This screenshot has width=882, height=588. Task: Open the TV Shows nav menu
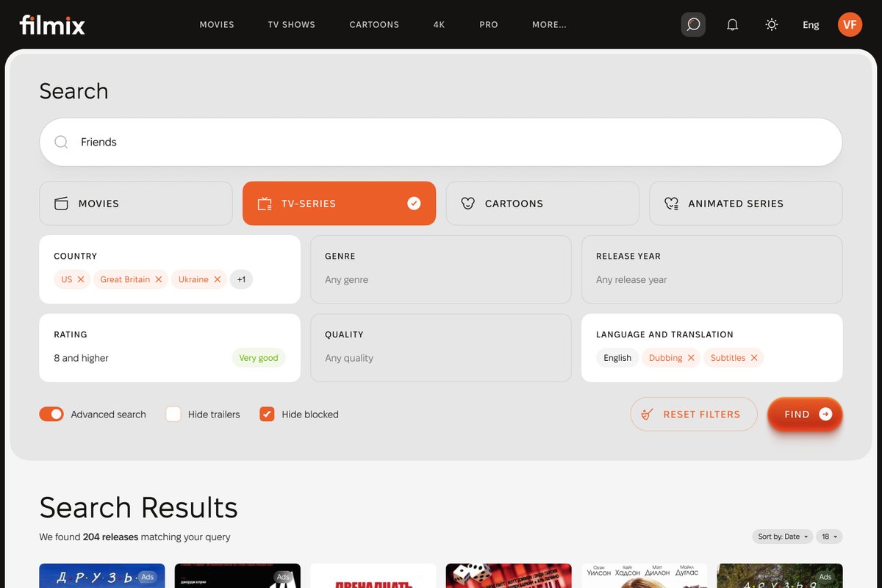(292, 24)
